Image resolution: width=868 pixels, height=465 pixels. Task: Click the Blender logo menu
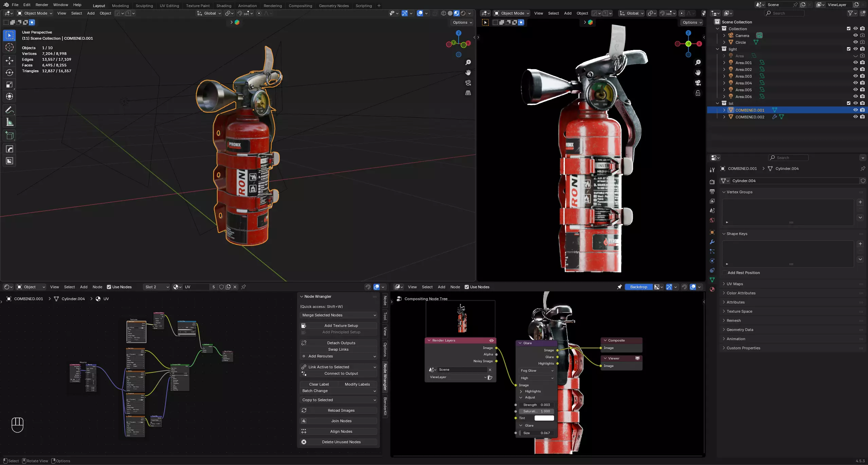click(x=6, y=5)
